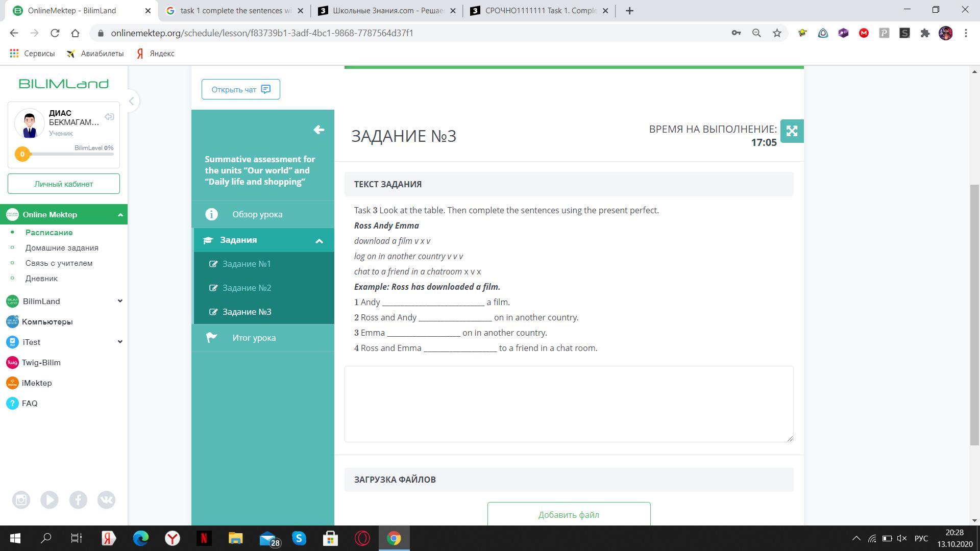Image resolution: width=980 pixels, height=551 pixels.
Task: Collapse the left sidebar with the chevron
Action: pos(131,101)
